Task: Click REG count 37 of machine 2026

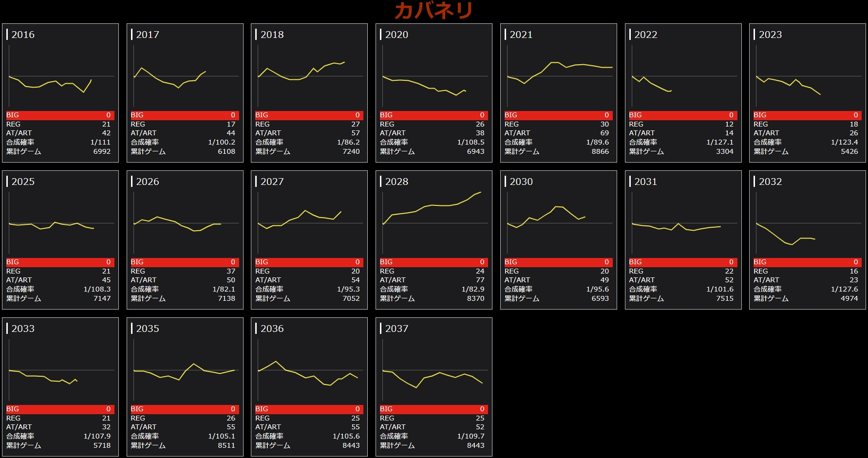Action: [231, 271]
